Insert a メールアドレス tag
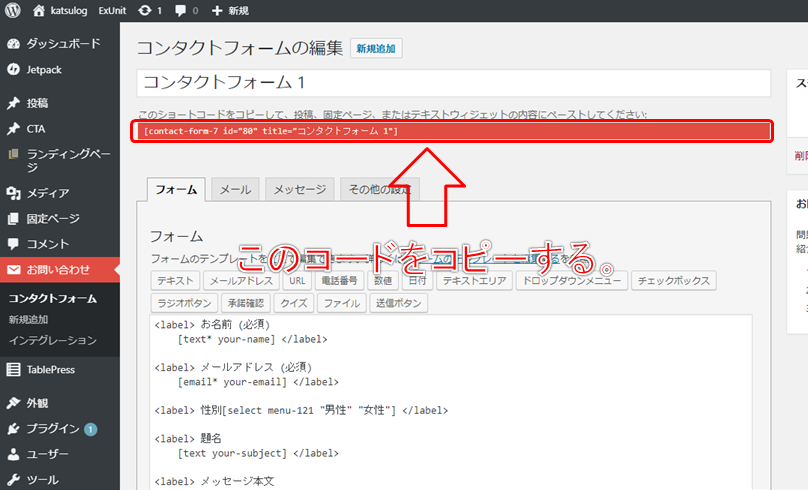The width and height of the screenshot is (808, 490). pyautogui.click(x=241, y=281)
